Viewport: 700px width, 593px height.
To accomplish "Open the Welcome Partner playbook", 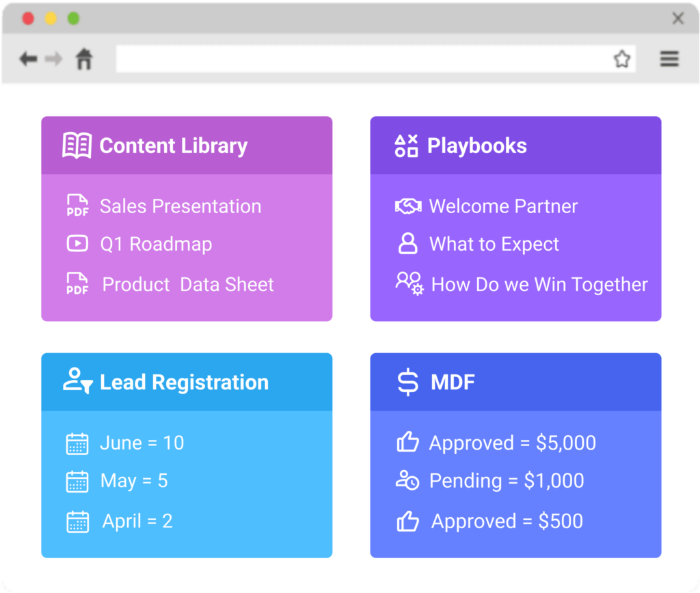I will tap(503, 206).
